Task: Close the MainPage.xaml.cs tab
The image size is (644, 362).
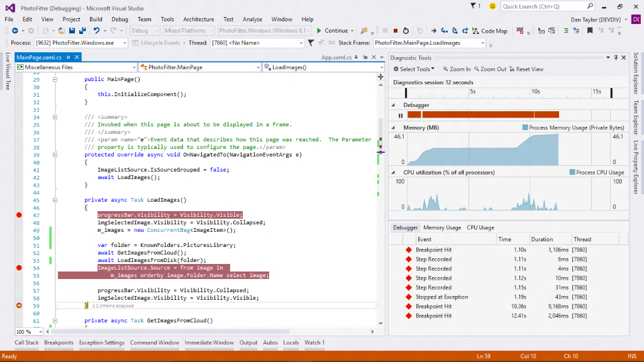Action: click(x=77, y=57)
